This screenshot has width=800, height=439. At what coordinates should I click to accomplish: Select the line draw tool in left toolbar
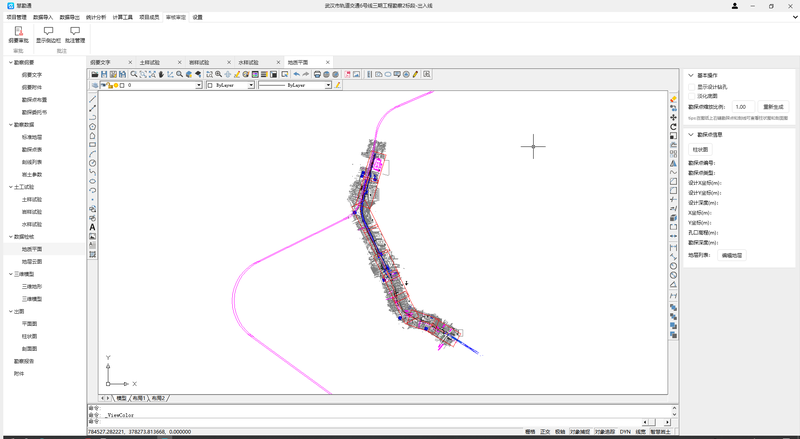click(x=93, y=100)
